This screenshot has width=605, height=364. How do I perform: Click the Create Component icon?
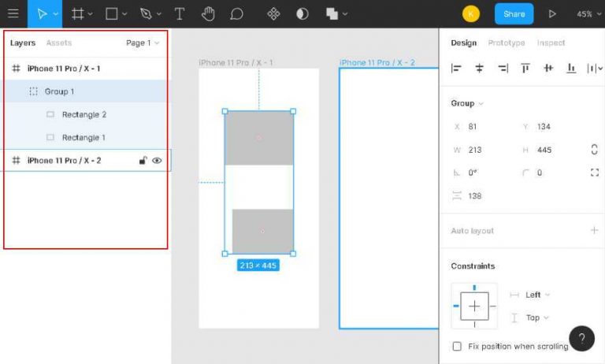coord(273,13)
